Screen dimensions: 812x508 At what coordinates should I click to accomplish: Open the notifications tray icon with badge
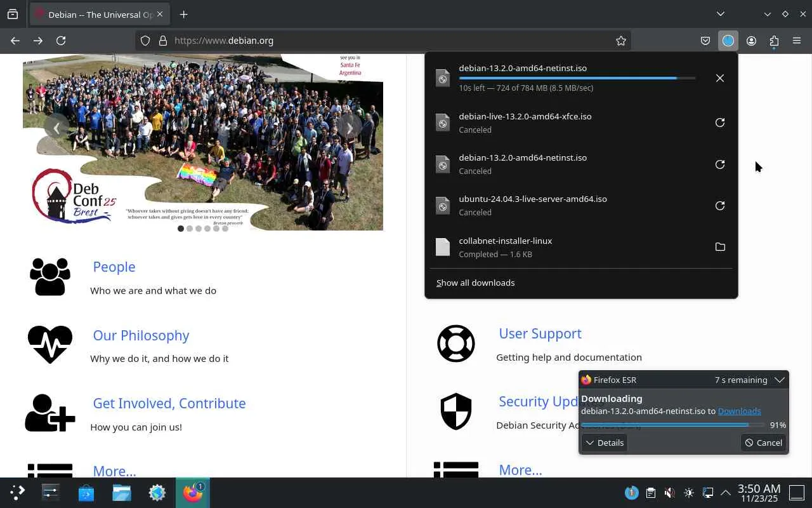coord(632,493)
